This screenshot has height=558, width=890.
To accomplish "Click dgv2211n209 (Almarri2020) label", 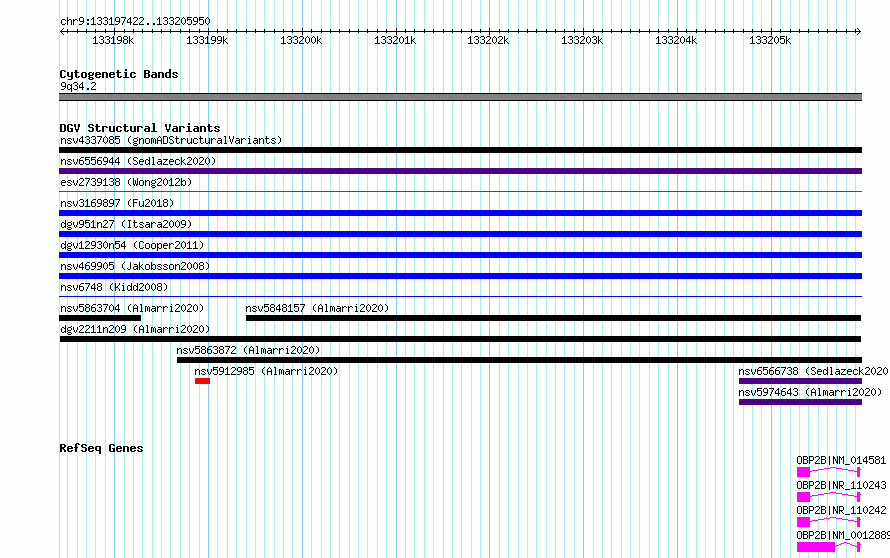I will pos(135,329).
